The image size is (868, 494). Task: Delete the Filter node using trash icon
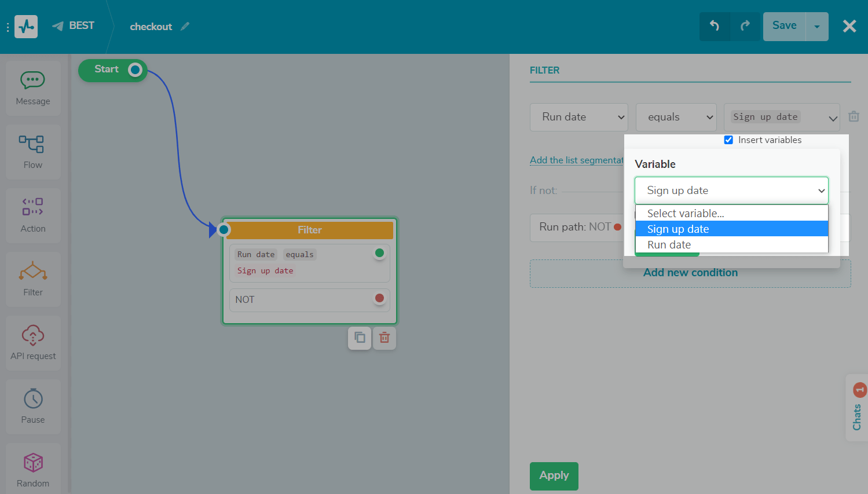384,338
